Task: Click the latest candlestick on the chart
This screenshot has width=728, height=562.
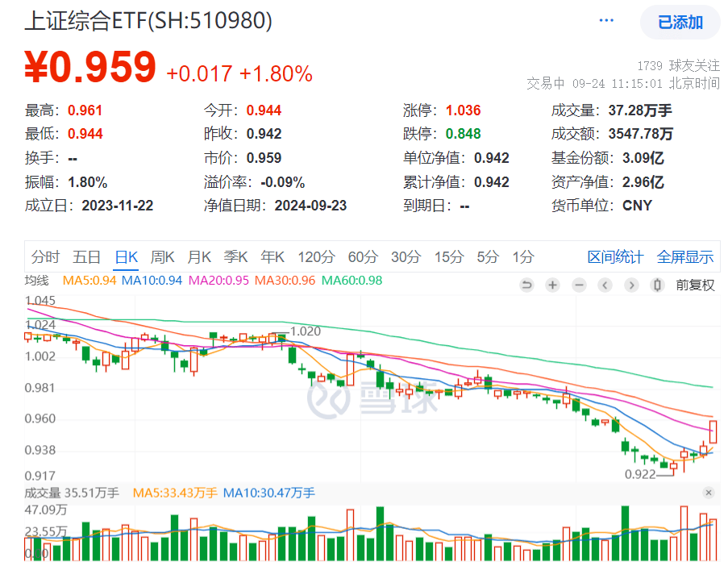Action: click(x=713, y=431)
